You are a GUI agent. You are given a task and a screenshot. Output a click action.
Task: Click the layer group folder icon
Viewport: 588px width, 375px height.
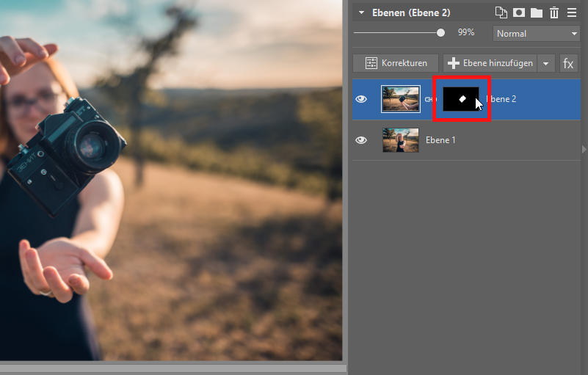click(537, 12)
